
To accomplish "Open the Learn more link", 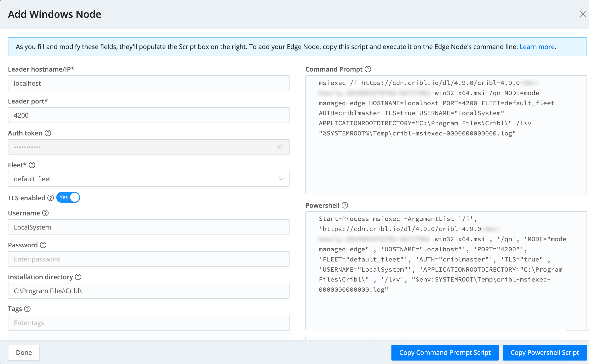I will (537, 47).
